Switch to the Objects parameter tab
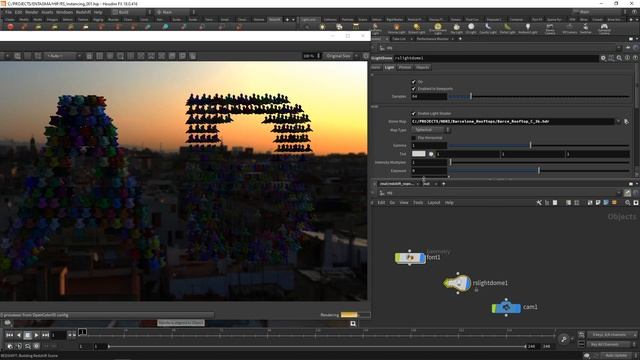Viewport: 640px width, 360px height. [x=422, y=67]
